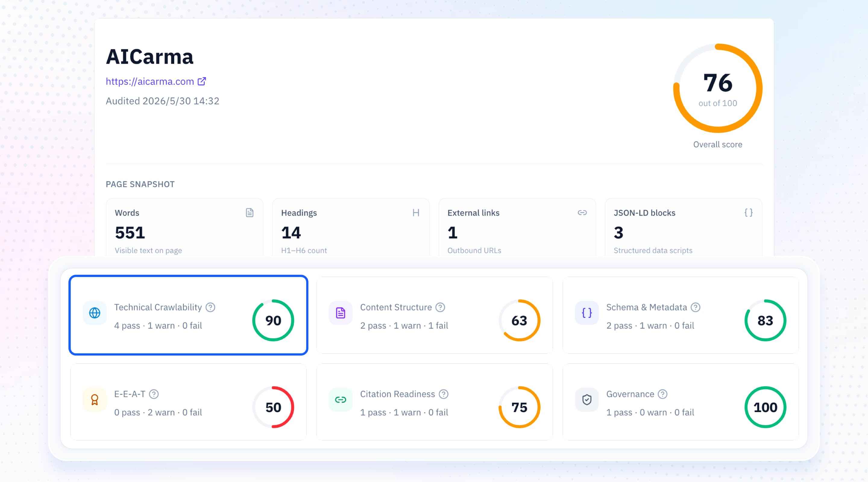Image resolution: width=868 pixels, height=482 pixels.
Task: Click the shield icon in the Governance card
Action: (x=587, y=400)
